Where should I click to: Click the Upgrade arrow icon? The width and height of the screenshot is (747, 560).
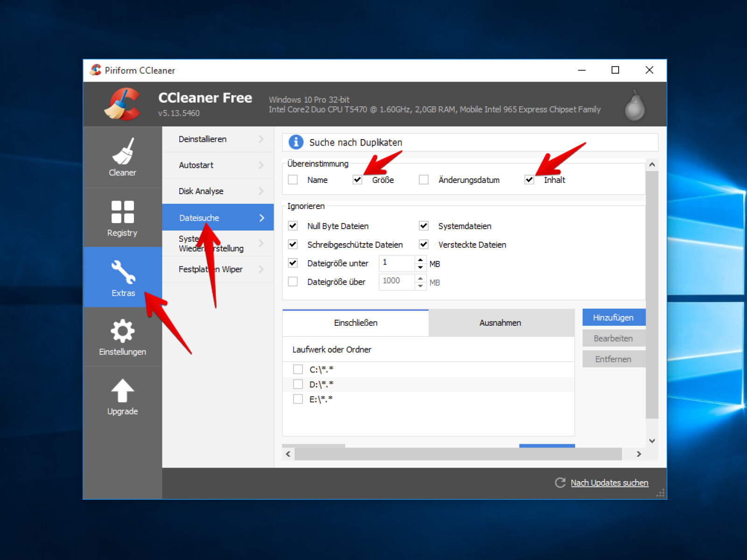click(123, 391)
